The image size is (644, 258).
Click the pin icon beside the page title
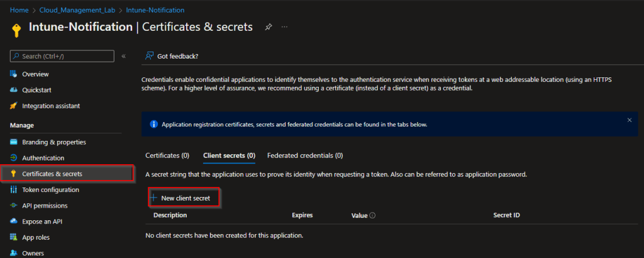[x=269, y=27]
